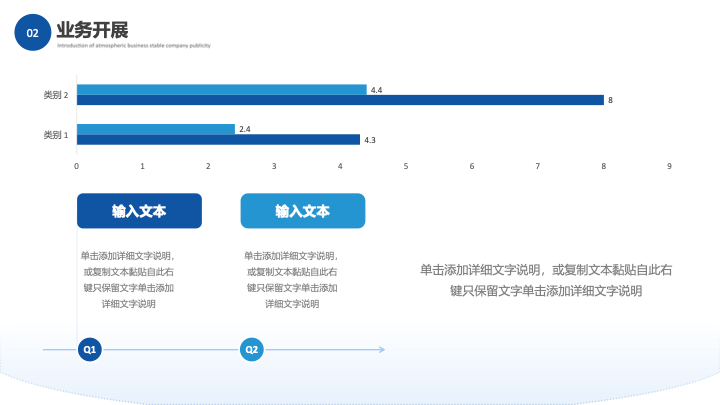Select the 类别 2 axis label
The image size is (720, 405).
pos(55,95)
